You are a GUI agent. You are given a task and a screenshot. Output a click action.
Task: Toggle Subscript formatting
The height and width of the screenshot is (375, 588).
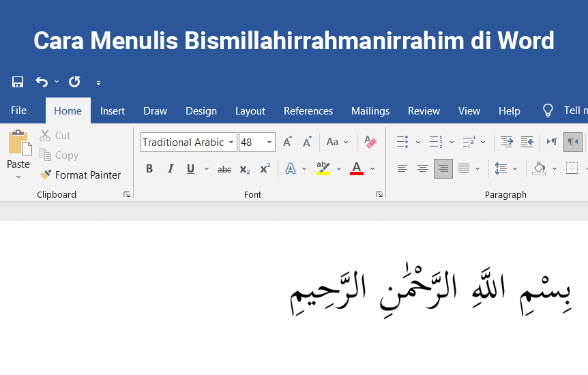pos(245,169)
